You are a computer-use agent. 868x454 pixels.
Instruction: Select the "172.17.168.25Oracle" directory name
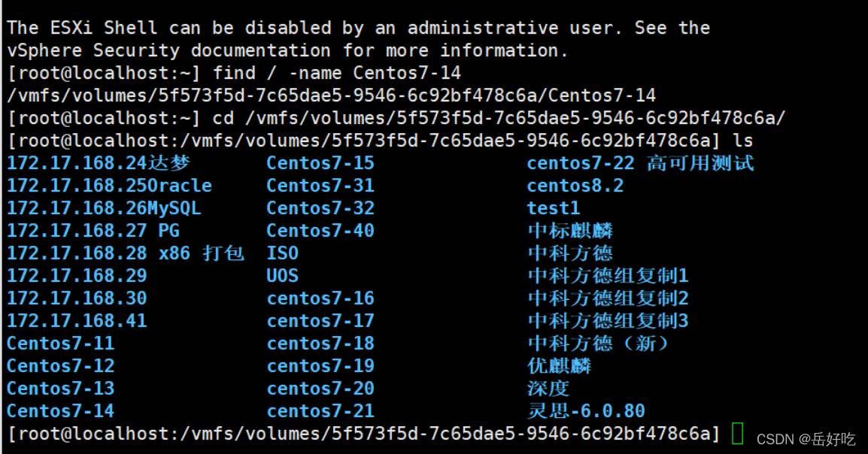coord(109,186)
